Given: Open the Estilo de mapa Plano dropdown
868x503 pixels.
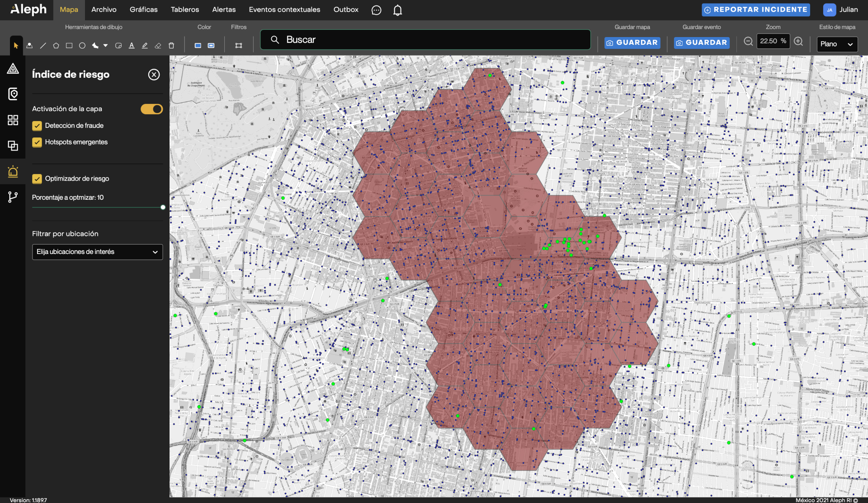Looking at the screenshot, I should pyautogui.click(x=837, y=44).
